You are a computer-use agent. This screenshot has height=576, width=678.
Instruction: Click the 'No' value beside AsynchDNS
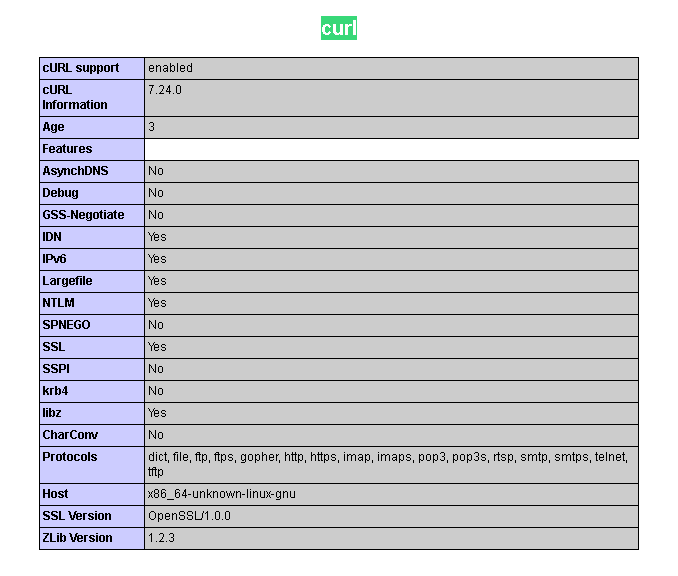click(156, 171)
